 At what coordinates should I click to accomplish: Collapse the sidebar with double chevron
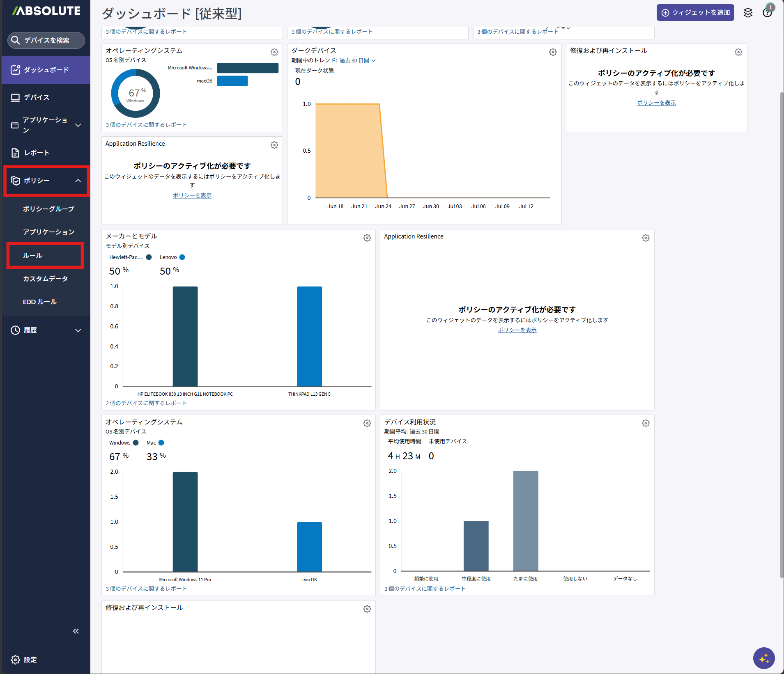click(x=76, y=631)
